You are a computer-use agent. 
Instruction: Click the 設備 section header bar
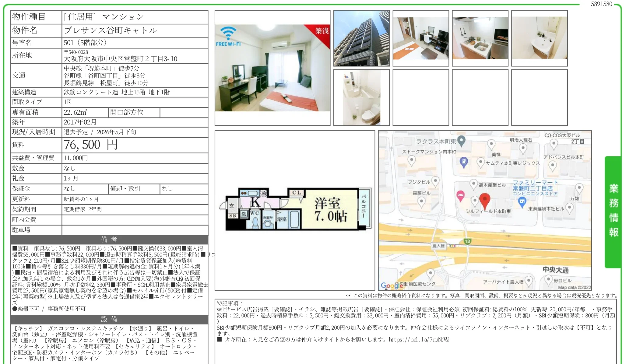109,319
